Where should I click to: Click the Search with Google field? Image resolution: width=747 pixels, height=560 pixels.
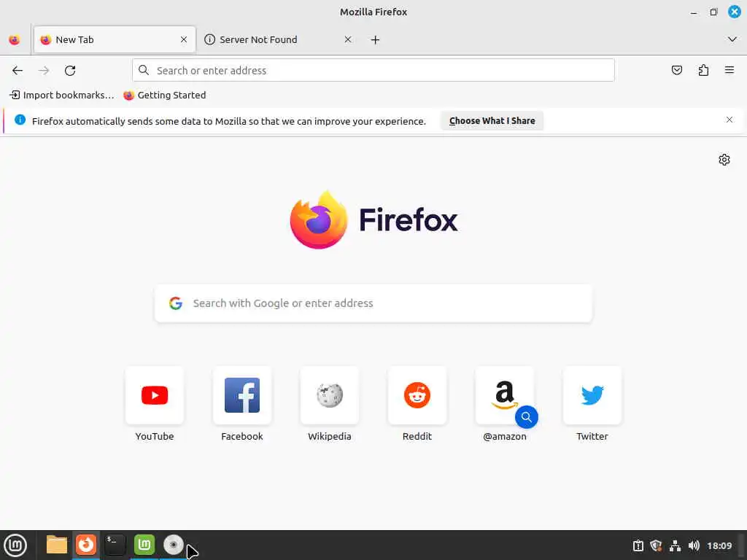tap(373, 303)
